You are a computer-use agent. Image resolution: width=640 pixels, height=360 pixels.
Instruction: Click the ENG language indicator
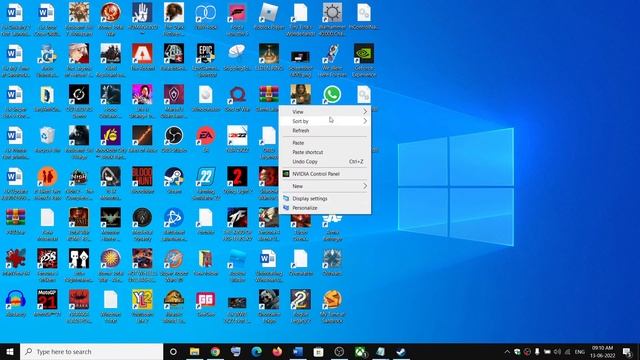(580, 351)
